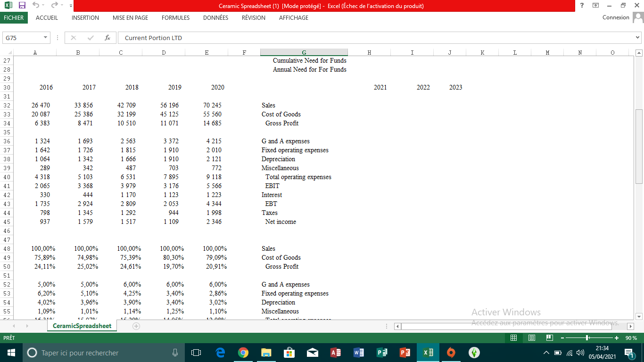
Task: Switch to the AFFICHAGE tab
Action: [x=294, y=17]
